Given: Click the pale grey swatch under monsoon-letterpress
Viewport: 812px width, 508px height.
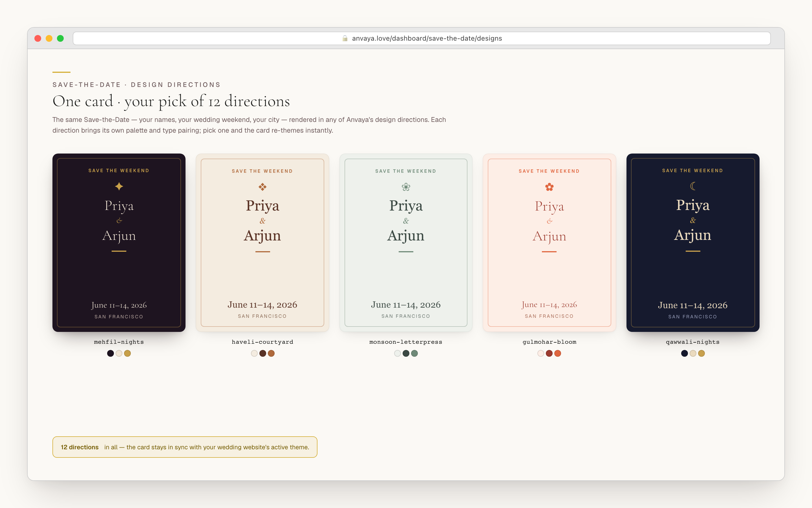Looking at the screenshot, I should (x=398, y=353).
